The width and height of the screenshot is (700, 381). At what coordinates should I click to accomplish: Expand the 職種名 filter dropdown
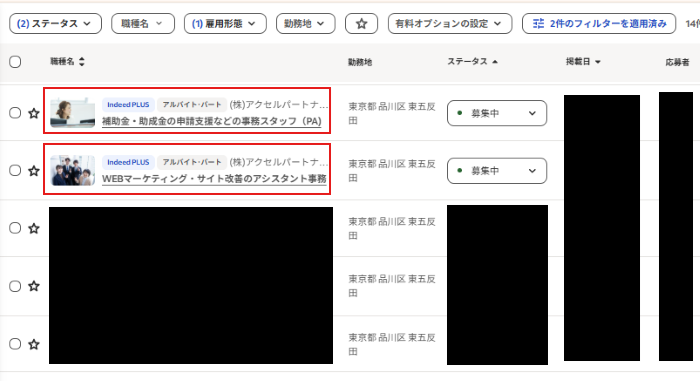[x=143, y=24]
